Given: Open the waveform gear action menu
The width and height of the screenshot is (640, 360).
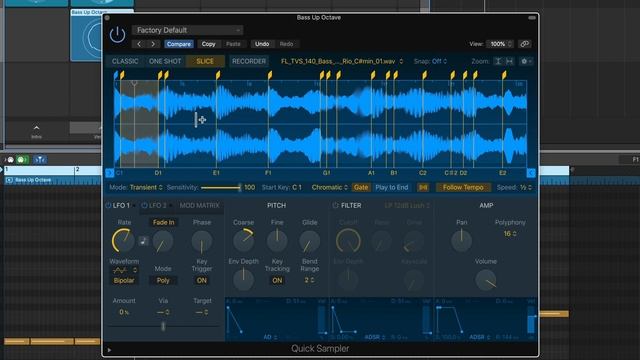Looking at the screenshot, I should 526,61.
